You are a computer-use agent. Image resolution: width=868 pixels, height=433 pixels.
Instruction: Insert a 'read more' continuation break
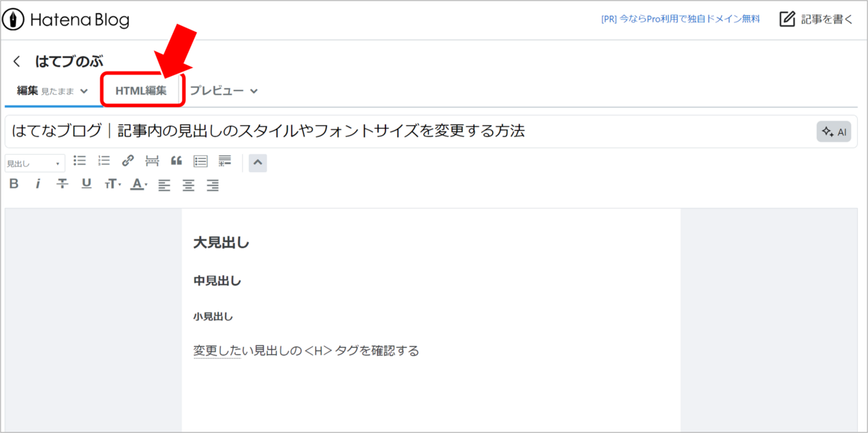click(152, 160)
